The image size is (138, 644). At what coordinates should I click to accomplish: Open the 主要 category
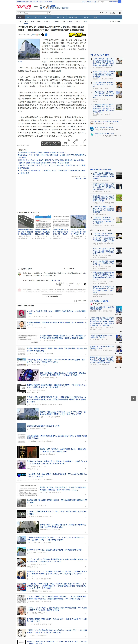[x=20, y=21]
